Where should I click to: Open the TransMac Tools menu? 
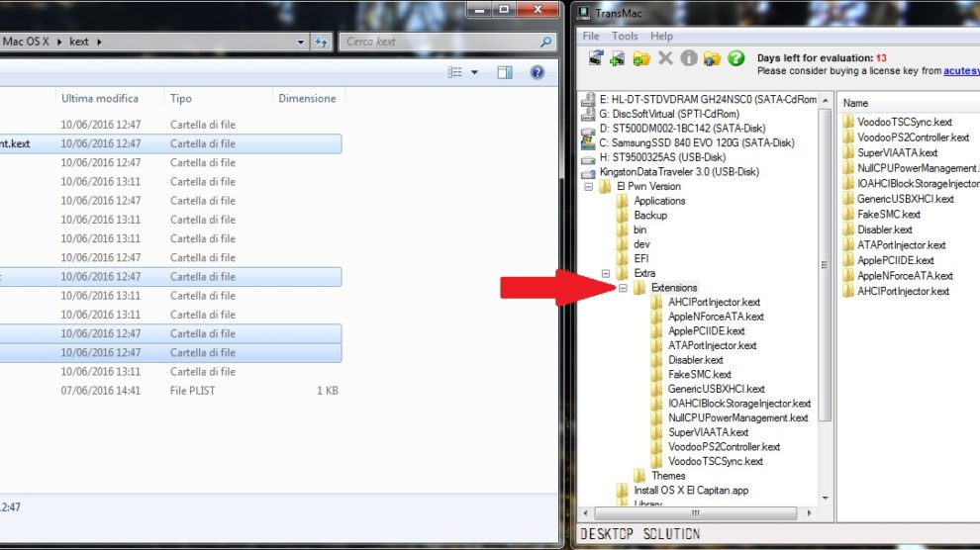pos(625,37)
